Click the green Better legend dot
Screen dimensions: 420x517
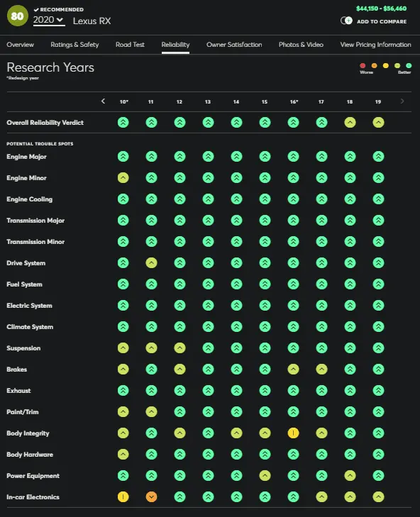409,66
